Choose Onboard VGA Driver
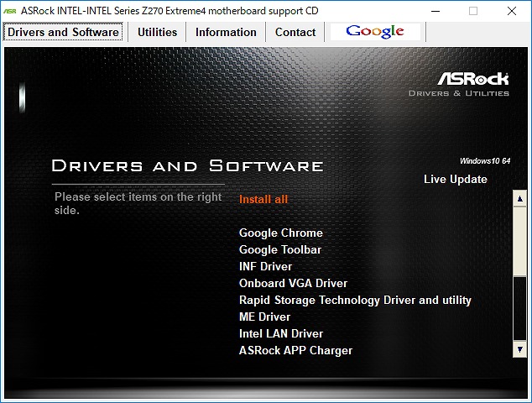The image size is (532, 403). tap(293, 283)
